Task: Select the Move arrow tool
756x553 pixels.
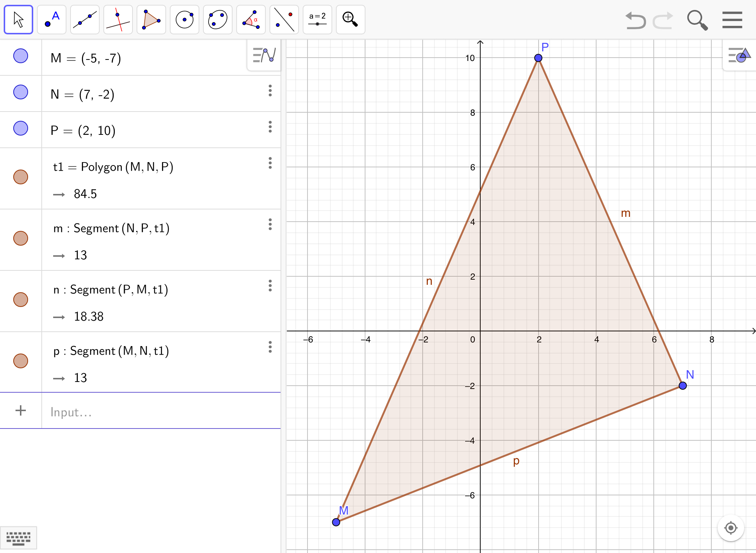Action: 18,20
